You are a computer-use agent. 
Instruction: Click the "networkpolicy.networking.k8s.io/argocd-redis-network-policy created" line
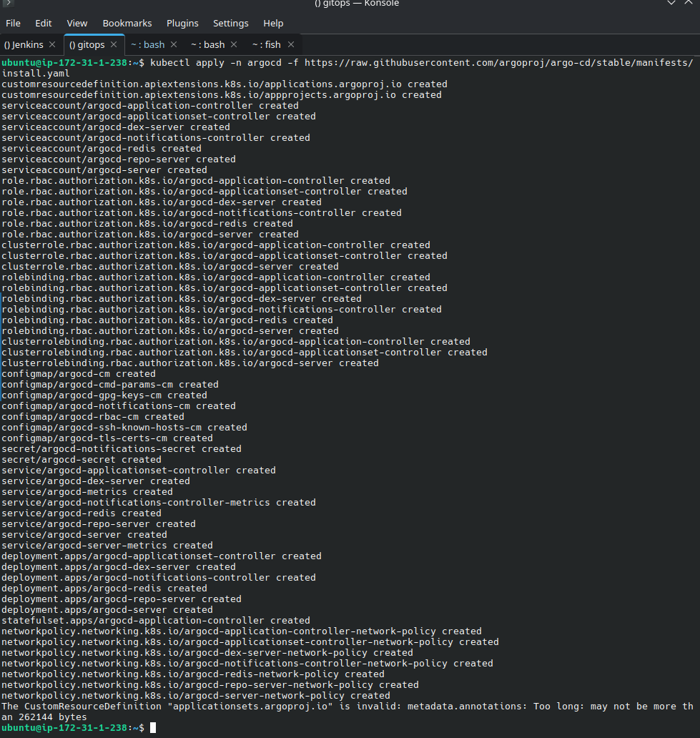[193, 674]
